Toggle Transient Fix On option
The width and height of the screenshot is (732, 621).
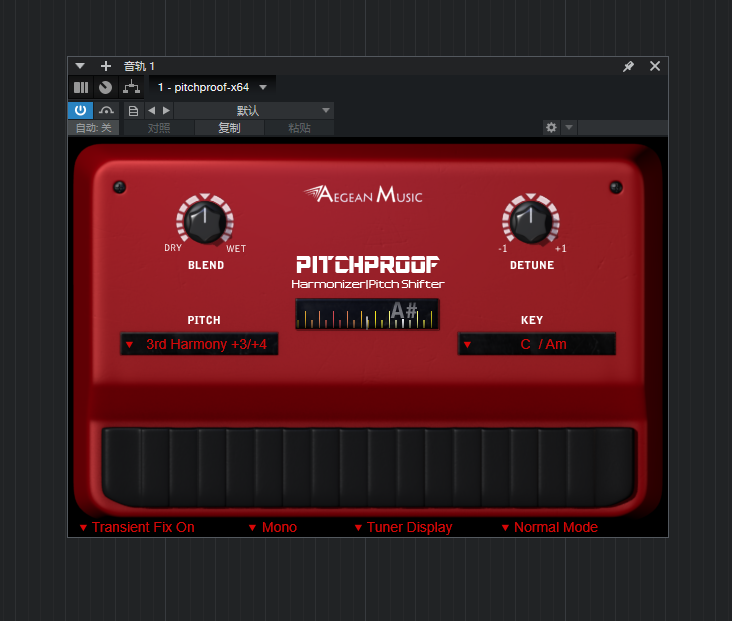coord(137,527)
